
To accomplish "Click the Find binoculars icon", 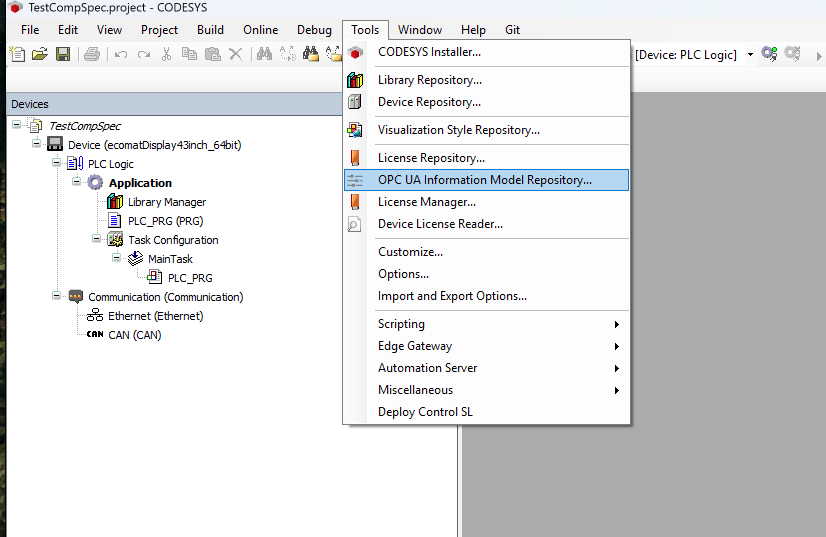I will (264, 54).
